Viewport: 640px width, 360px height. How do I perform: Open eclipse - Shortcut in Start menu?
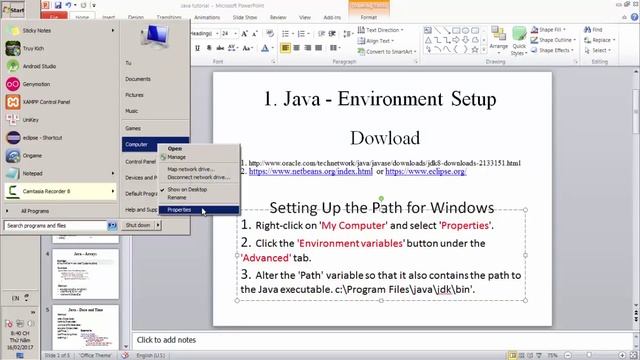pos(60,138)
